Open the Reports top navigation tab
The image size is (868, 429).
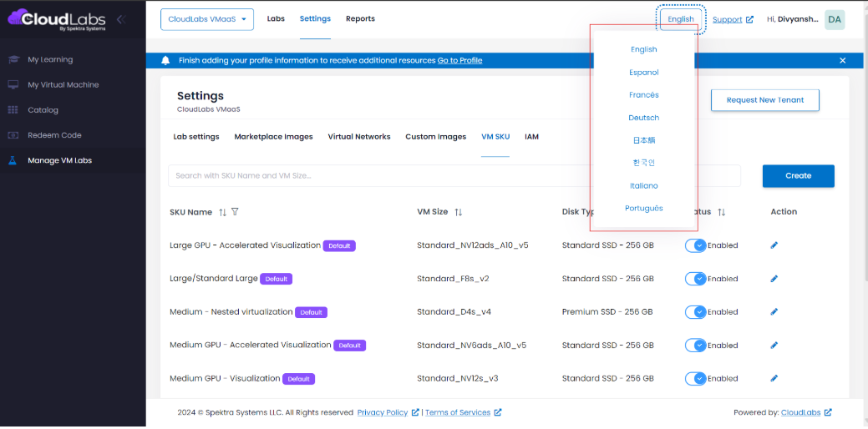click(x=360, y=19)
